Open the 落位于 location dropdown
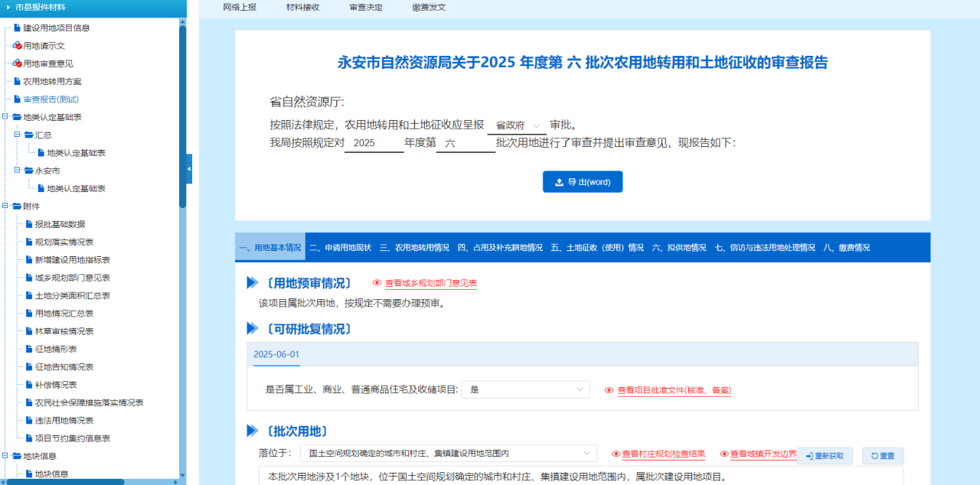 [448, 454]
